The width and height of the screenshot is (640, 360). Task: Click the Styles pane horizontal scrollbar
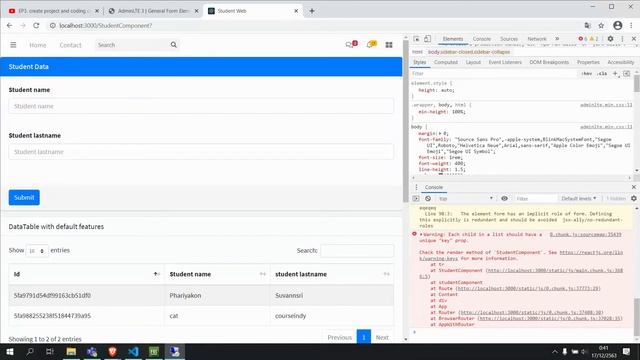(521, 178)
